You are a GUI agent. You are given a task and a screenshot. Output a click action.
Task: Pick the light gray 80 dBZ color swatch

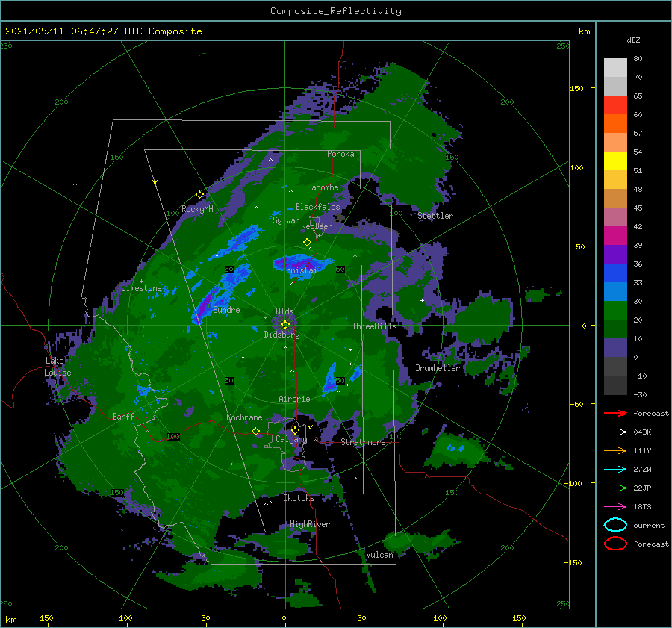click(x=615, y=67)
